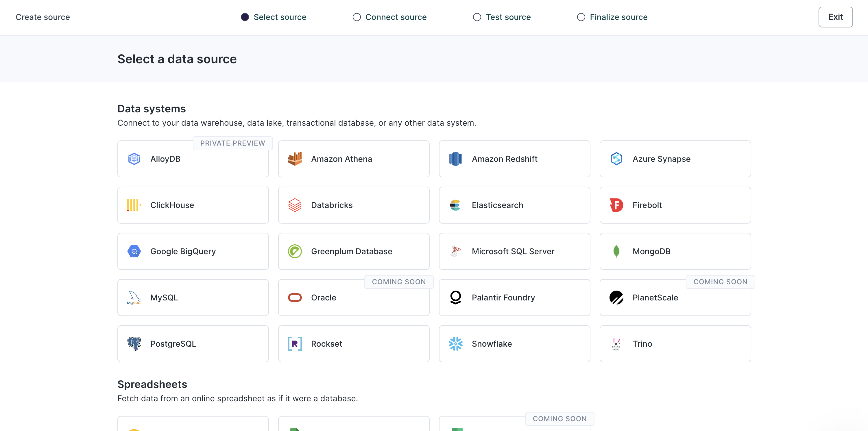This screenshot has height=431, width=868.
Task: Click the Elasticsearch logo icon
Action: click(x=456, y=205)
